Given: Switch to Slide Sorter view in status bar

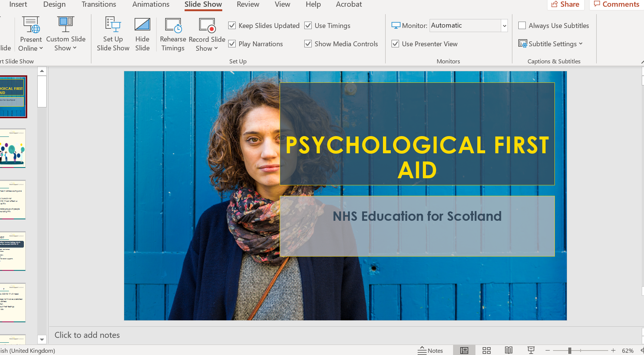Looking at the screenshot, I should (x=486, y=350).
